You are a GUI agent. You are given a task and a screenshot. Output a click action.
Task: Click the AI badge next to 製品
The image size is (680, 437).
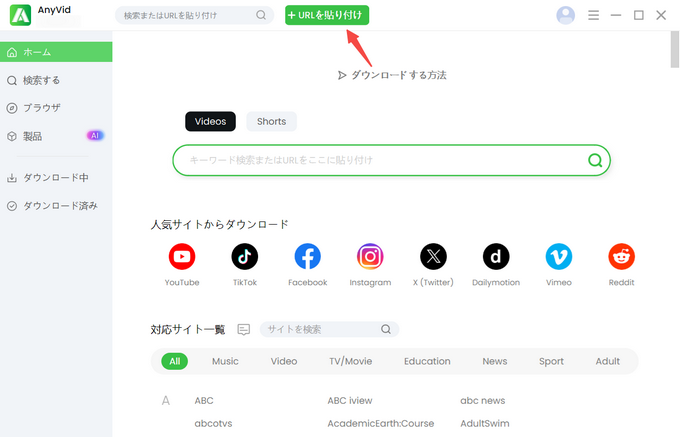[x=95, y=136]
